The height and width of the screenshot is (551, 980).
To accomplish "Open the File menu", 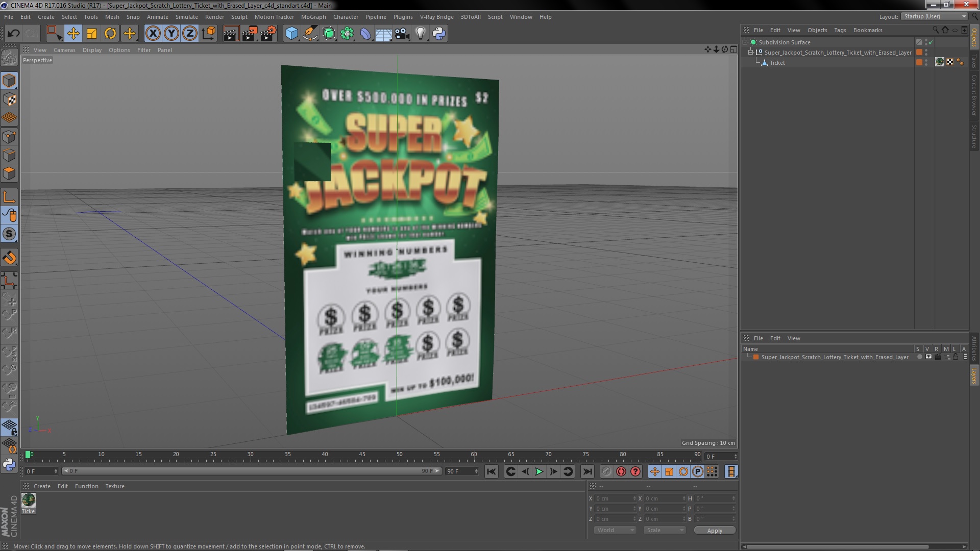I will click(x=9, y=17).
